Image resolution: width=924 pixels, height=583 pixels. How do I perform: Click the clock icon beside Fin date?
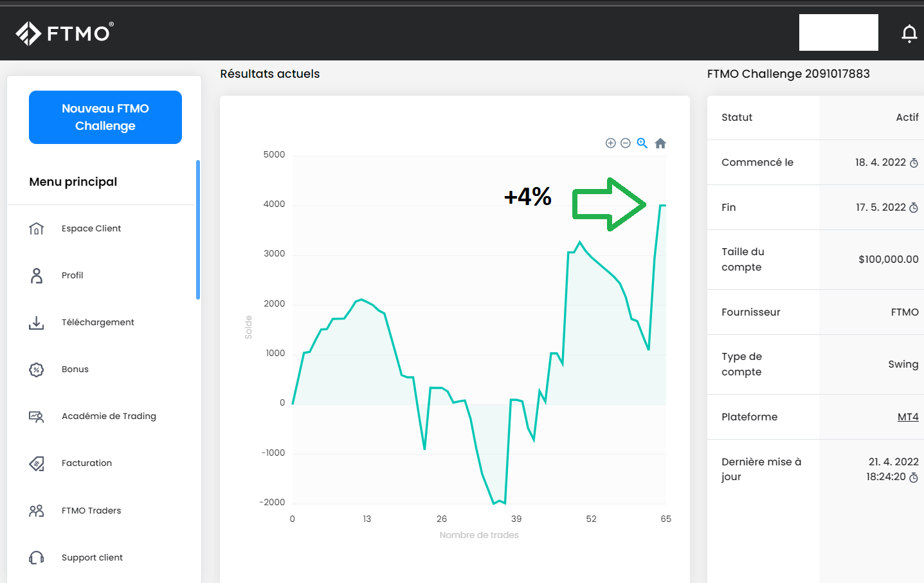point(914,208)
